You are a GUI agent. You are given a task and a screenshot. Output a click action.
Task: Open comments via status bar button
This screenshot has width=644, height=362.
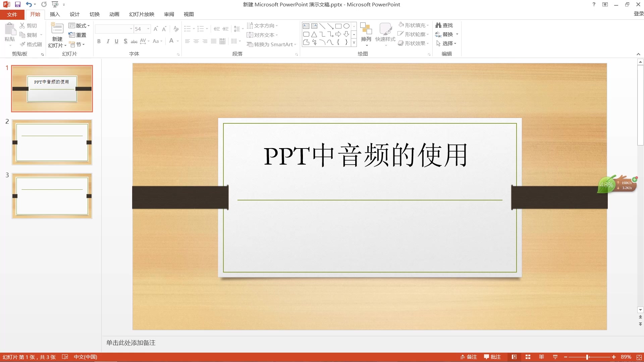coord(493,357)
